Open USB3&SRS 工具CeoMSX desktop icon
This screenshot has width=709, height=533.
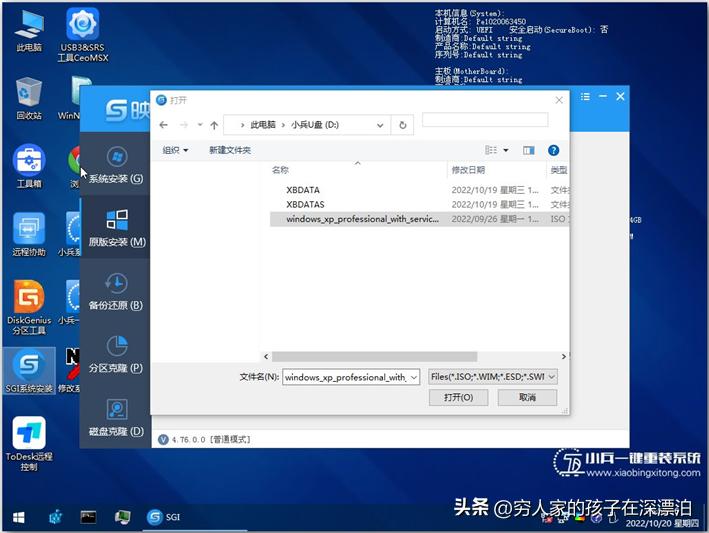83,35
